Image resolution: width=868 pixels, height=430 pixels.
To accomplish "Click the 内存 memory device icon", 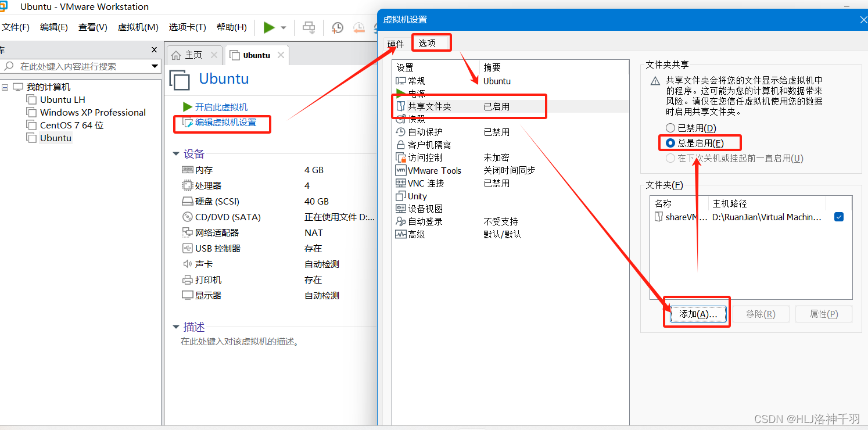I will [187, 170].
